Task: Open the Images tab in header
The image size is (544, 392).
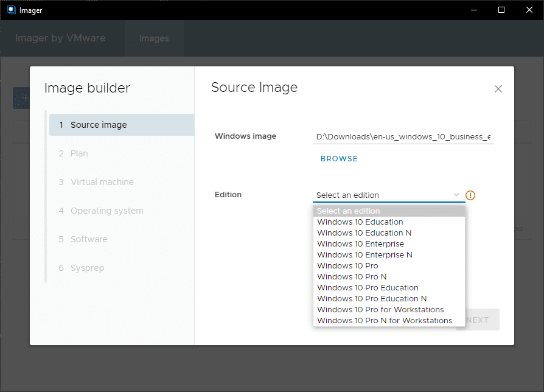Action: (x=154, y=38)
